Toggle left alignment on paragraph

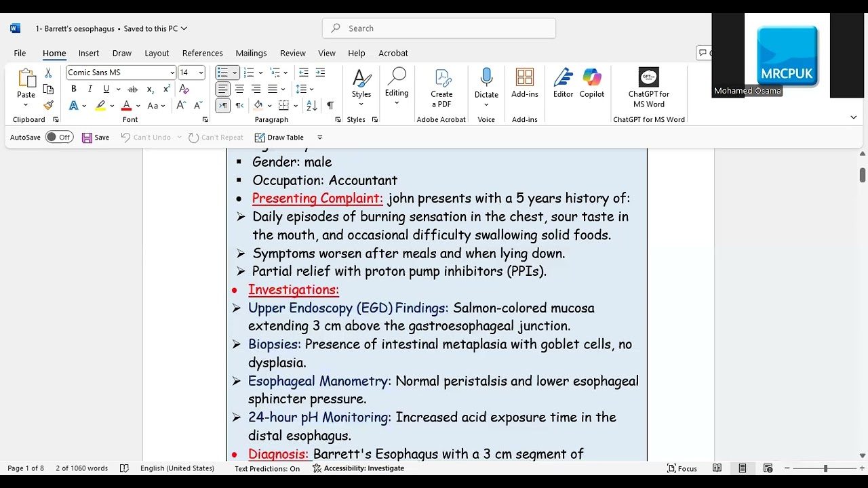[x=222, y=89]
